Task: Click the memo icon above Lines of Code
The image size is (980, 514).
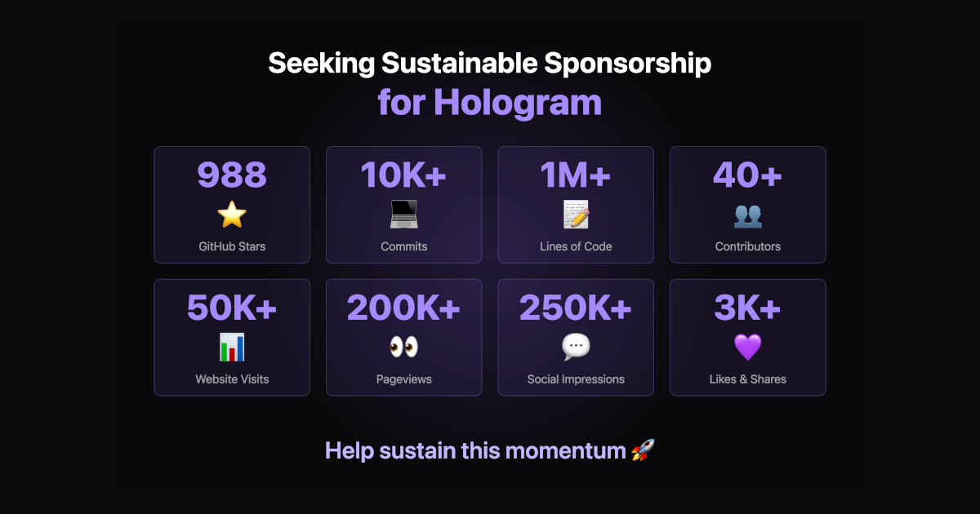Action: pos(576,215)
